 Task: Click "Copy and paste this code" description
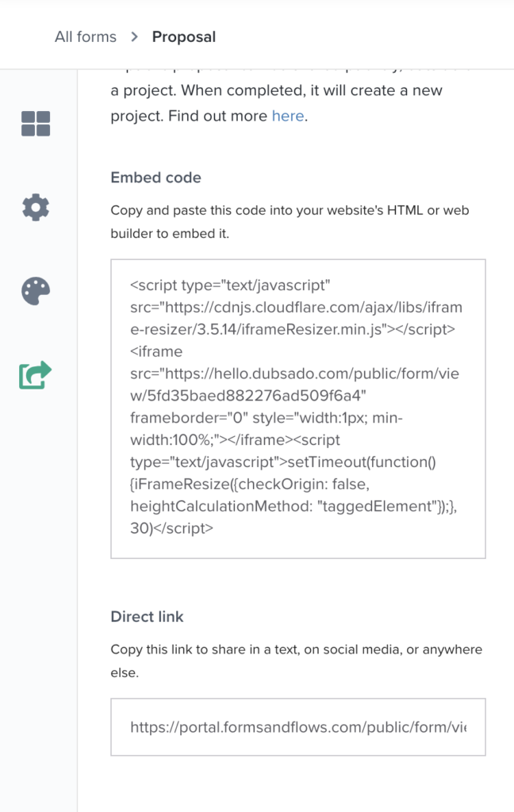[290, 222]
